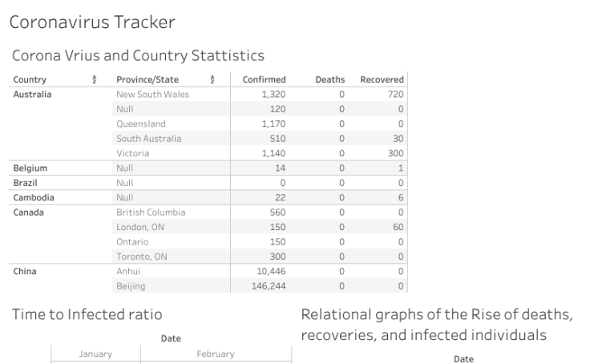The height and width of the screenshot is (364, 590).
Task: Select the Recovered column header
Action: click(382, 80)
